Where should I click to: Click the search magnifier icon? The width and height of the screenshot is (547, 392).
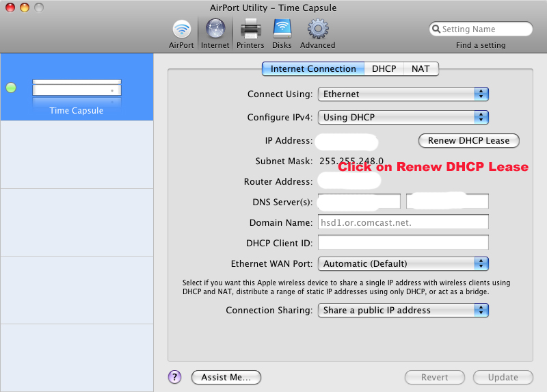tap(436, 29)
